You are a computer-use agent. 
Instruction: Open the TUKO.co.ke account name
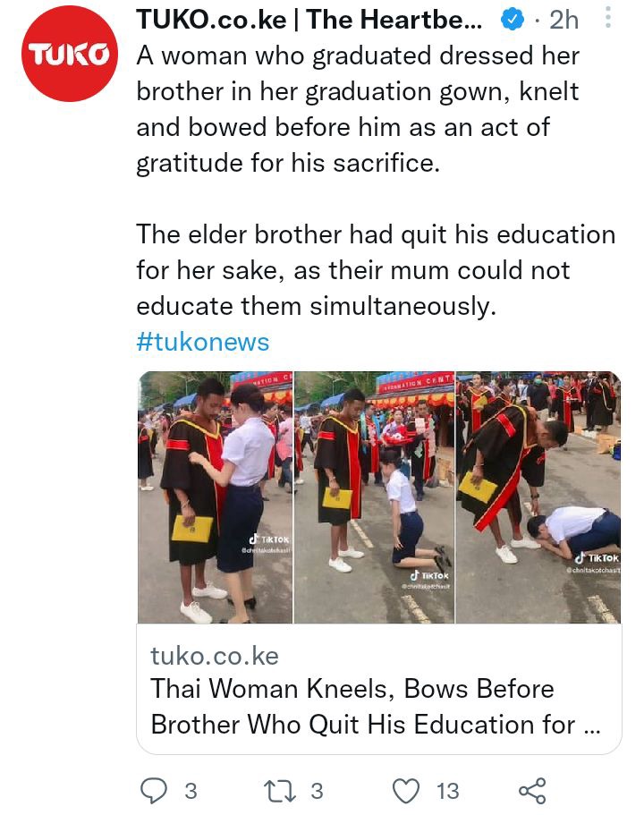(x=309, y=20)
